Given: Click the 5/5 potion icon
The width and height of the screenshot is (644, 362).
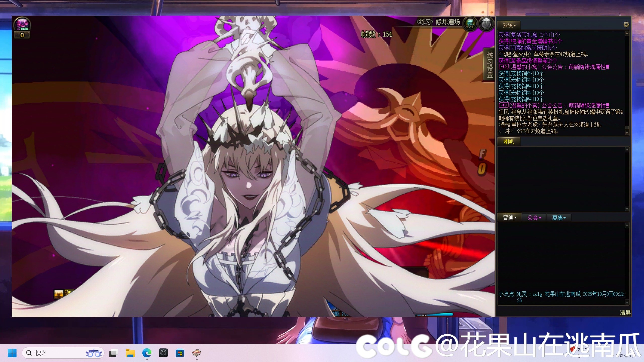Looking at the screenshot, I should tap(470, 24).
